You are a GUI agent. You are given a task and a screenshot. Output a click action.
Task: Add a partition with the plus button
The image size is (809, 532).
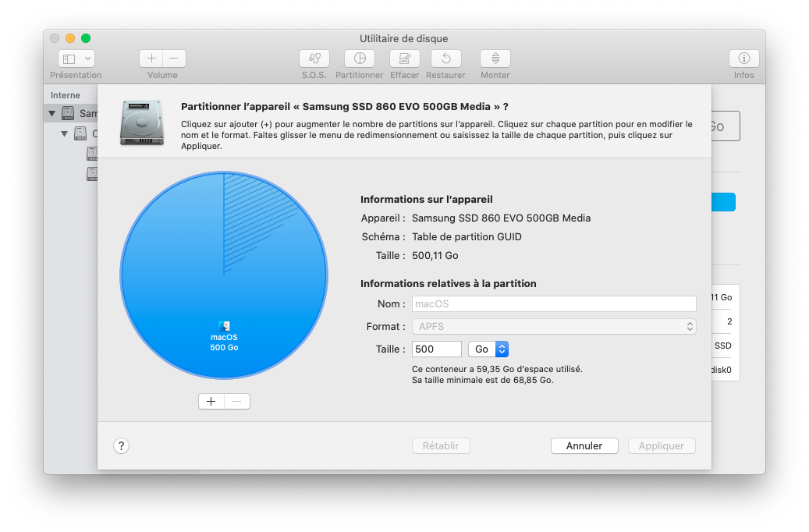click(211, 402)
